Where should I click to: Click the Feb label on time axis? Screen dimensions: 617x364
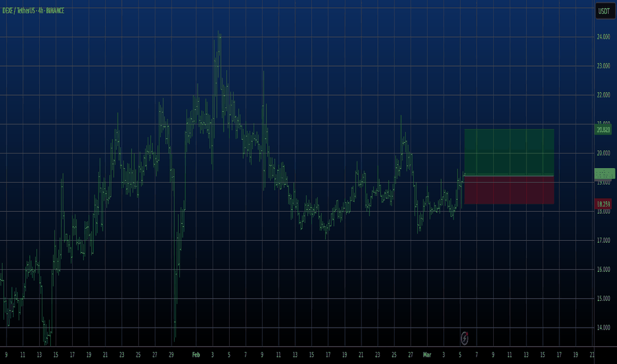point(196,355)
